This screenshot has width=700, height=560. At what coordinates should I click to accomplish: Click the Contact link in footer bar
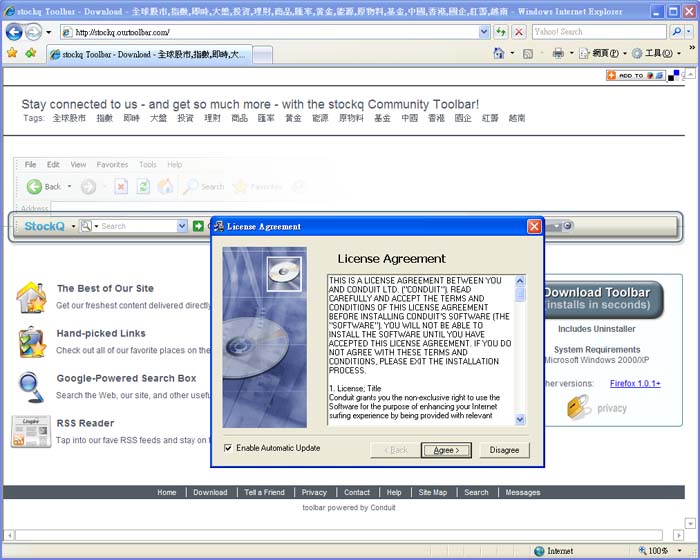pyautogui.click(x=357, y=492)
